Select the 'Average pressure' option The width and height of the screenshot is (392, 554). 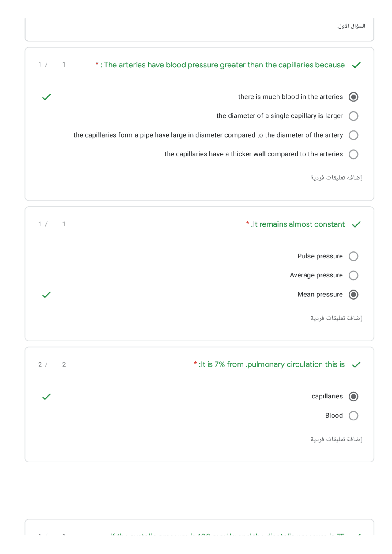coord(353,275)
